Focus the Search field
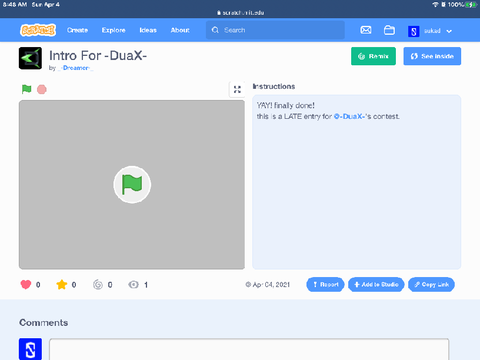 click(x=275, y=30)
